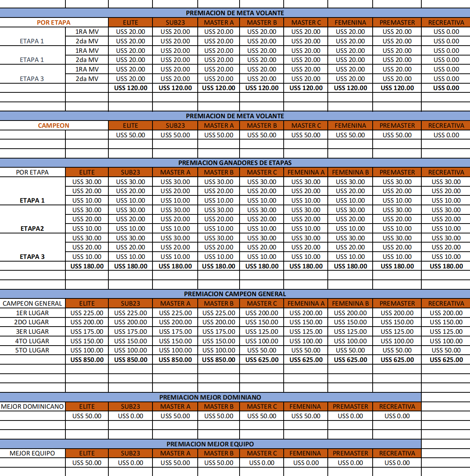Select MASTER B value in Mejor Equipo row
The height and width of the screenshot is (476, 470).
pyautogui.click(x=219, y=463)
